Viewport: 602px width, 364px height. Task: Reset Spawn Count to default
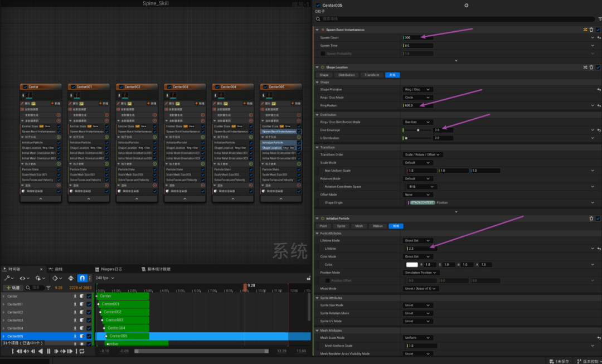pyautogui.click(x=599, y=38)
